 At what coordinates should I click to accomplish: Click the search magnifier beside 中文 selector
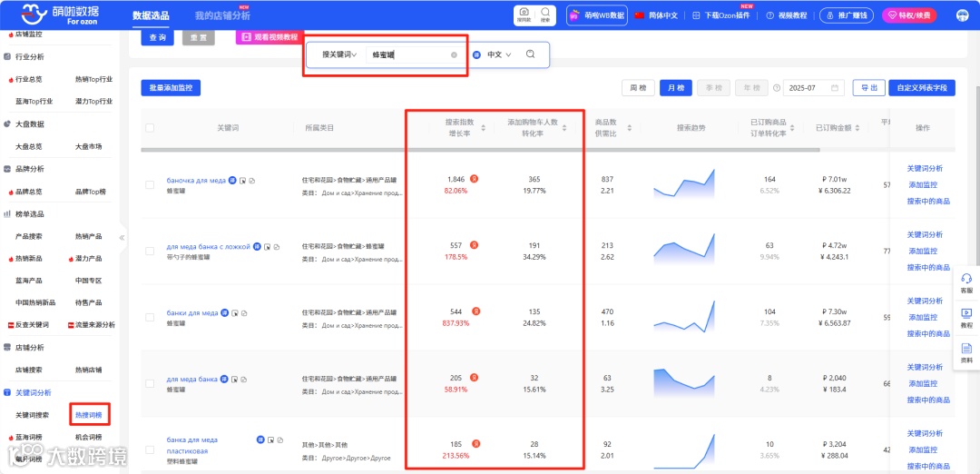point(530,54)
